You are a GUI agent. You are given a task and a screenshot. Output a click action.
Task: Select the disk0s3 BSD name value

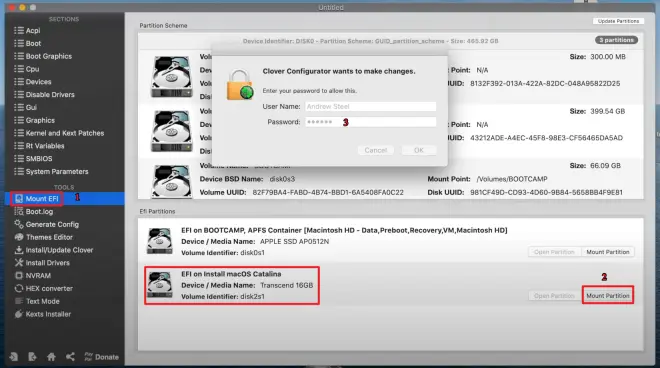(282, 179)
